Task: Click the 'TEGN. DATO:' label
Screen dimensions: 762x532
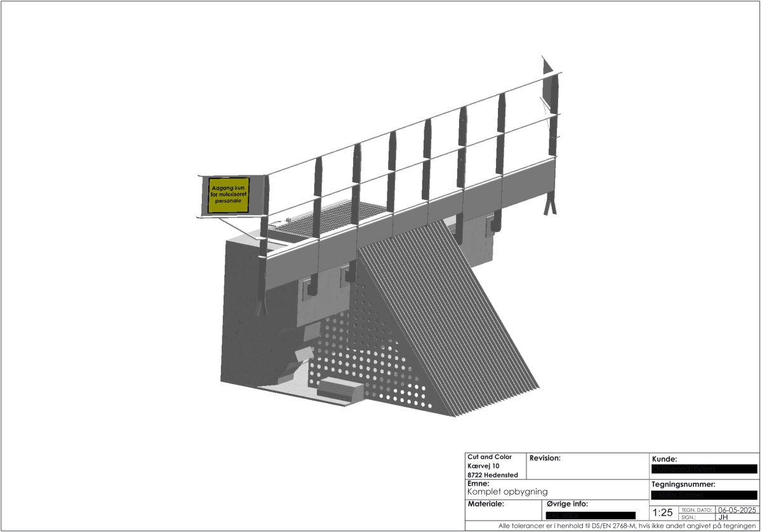Action: click(x=697, y=510)
